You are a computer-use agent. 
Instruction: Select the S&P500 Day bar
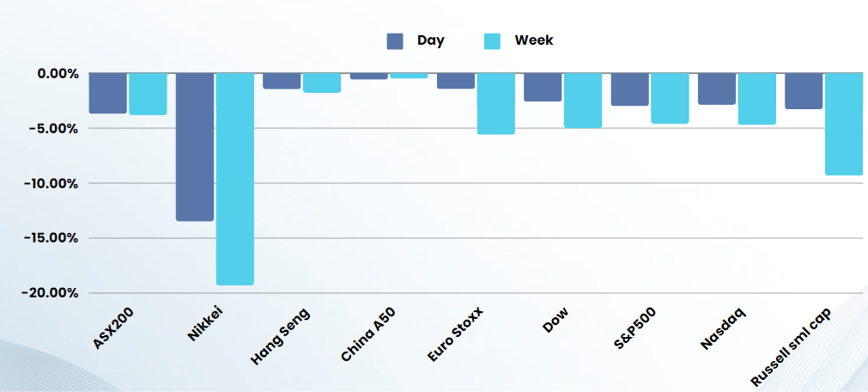(630, 89)
